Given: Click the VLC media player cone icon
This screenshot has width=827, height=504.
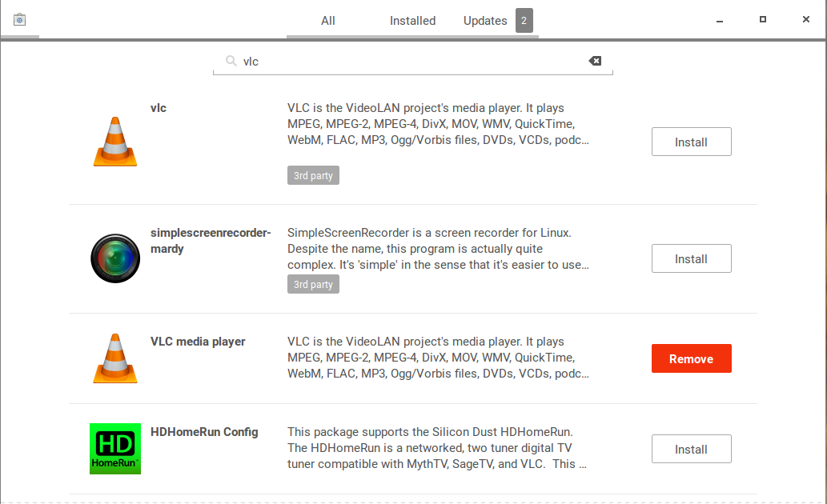Looking at the screenshot, I should click(x=115, y=358).
